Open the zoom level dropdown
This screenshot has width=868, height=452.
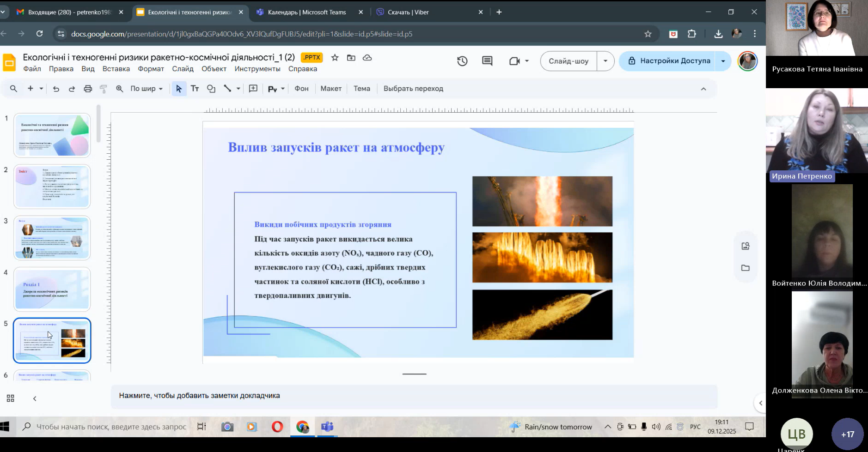[x=146, y=89]
